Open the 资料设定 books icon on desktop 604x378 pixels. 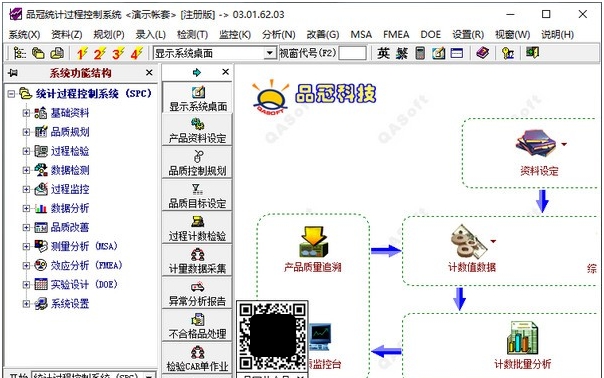[x=536, y=143]
